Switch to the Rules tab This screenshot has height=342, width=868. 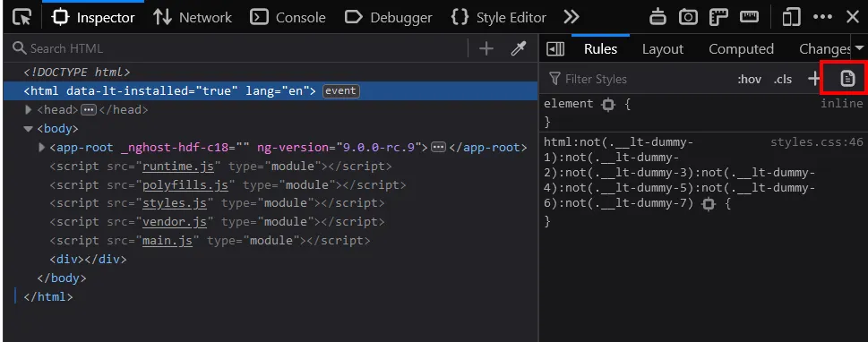point(600,48)
